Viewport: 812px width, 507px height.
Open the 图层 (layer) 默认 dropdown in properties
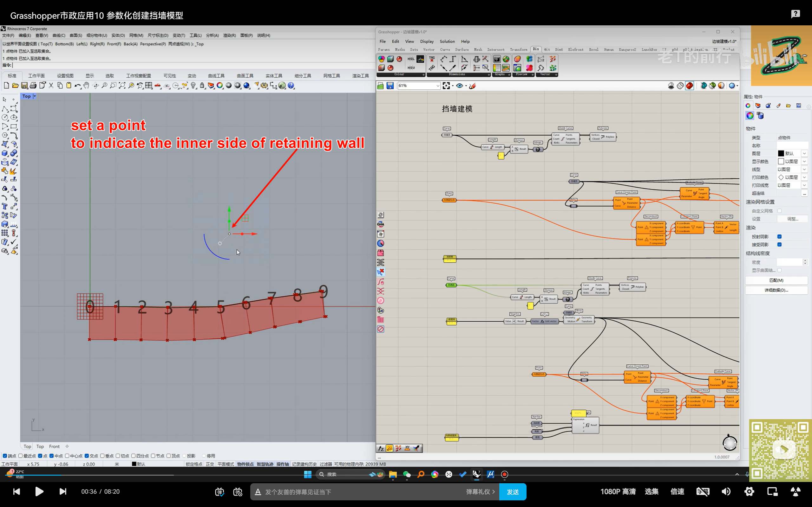point(804,154)
